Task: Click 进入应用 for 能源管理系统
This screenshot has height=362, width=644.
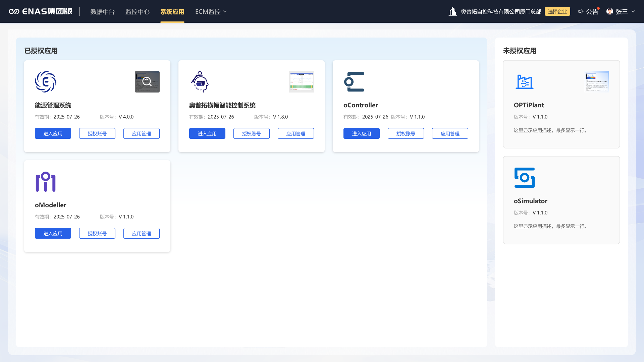Action: coord(53,133)
